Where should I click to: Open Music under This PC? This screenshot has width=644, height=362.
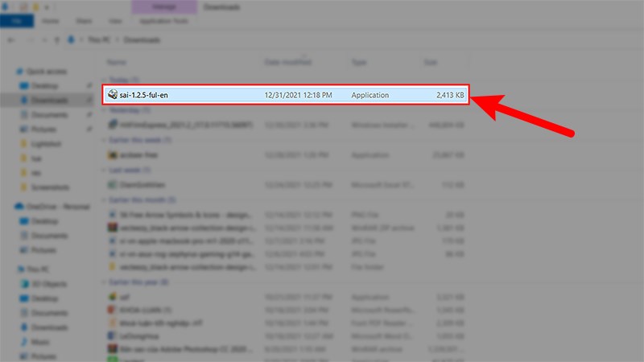[39, 341]
